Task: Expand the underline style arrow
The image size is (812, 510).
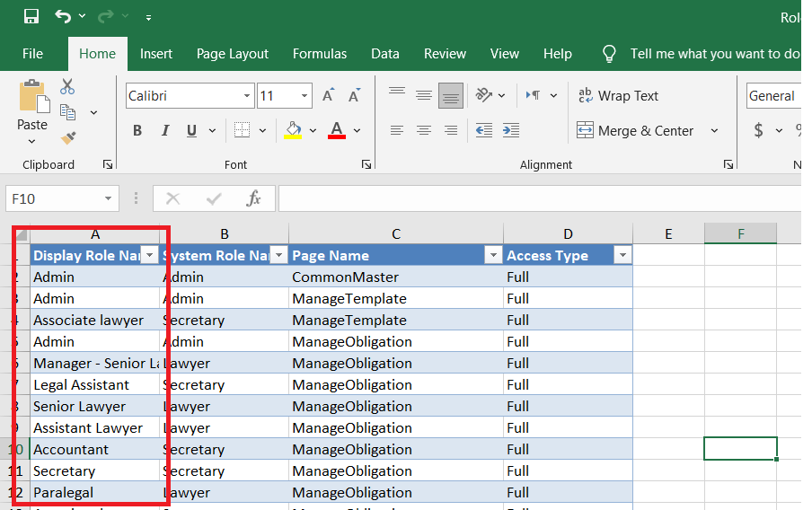Action: click(x=212, y=131)
